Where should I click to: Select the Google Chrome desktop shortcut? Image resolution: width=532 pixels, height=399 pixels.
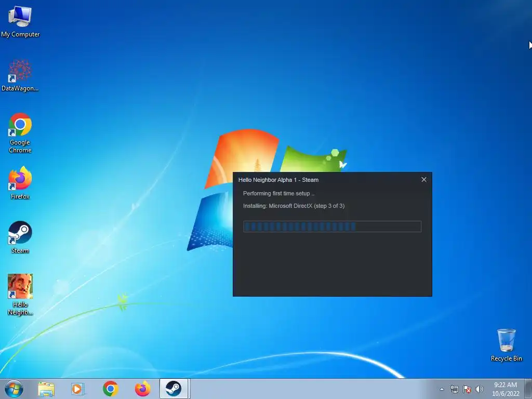pos(20,133)
